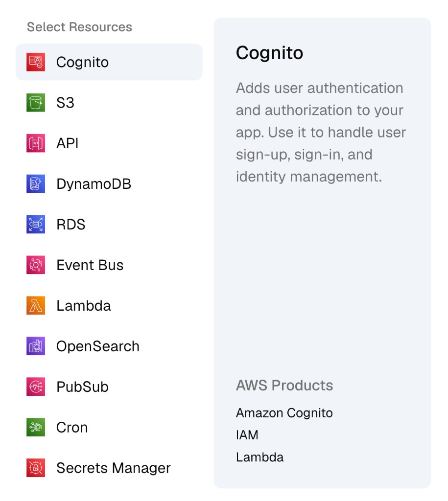Select the S3 resource label
The height and width of the screenshot is (501, 448).
pos(65,103)
